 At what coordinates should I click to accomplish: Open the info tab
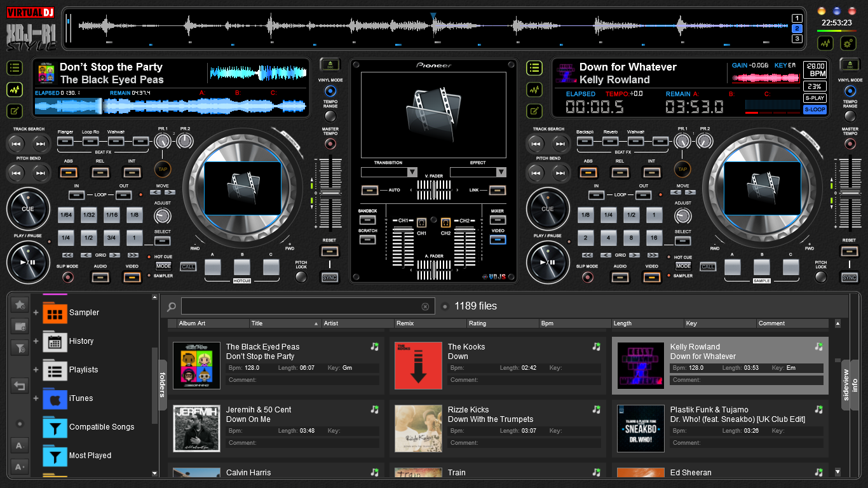[x=855, y=384]
